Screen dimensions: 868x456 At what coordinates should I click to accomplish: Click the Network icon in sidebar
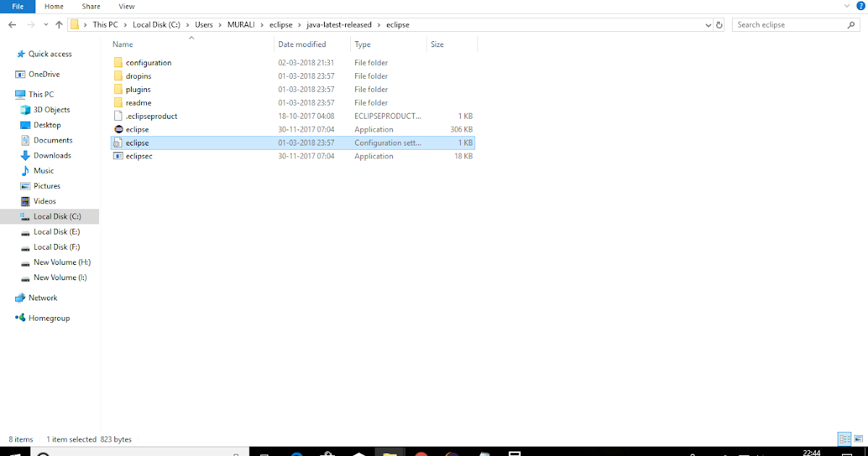(21, 298)
